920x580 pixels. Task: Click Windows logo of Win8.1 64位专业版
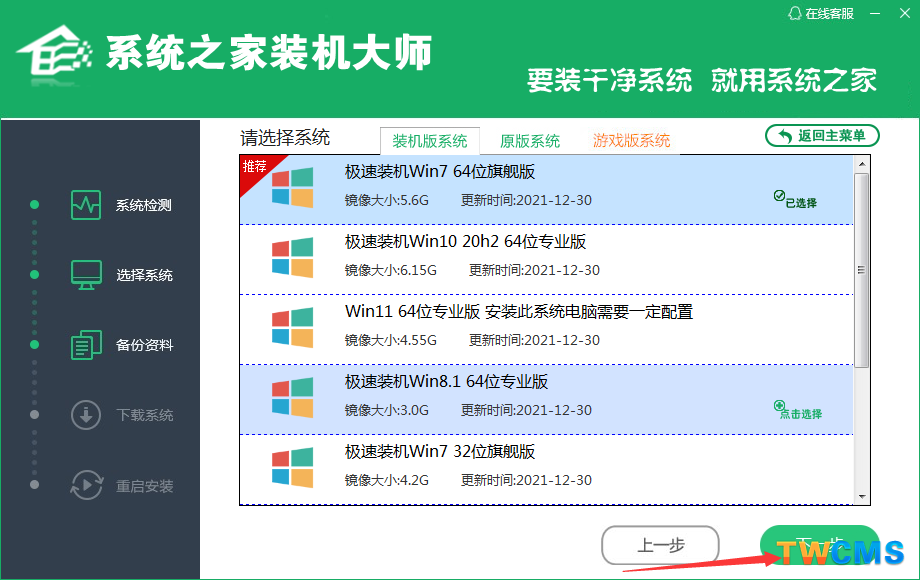(x=292, y=398)
